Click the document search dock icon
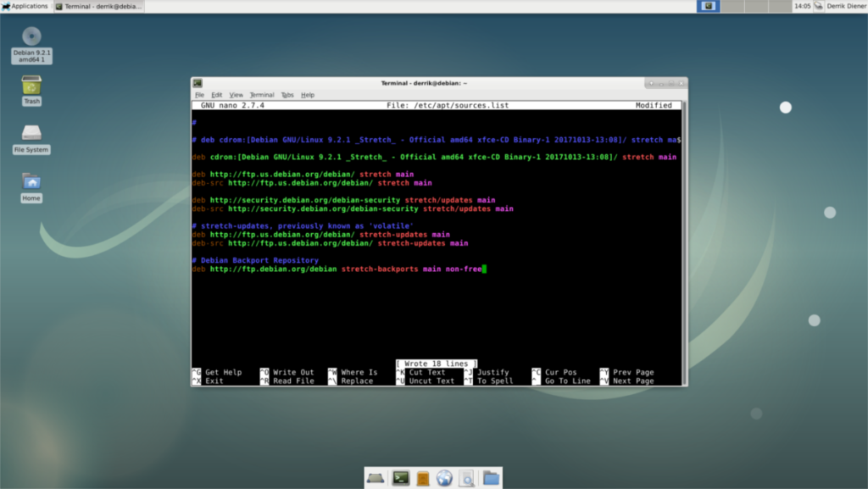 467,478
